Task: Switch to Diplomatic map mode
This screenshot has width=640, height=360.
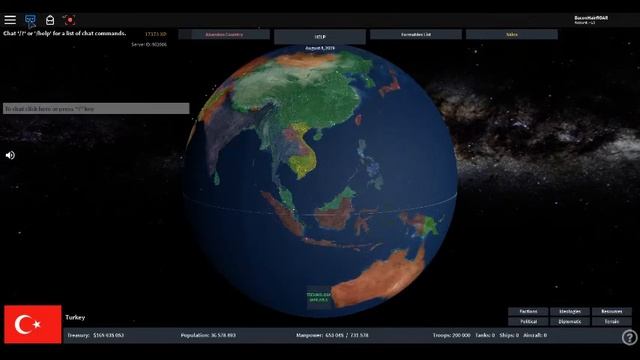Action: (570, 322)
